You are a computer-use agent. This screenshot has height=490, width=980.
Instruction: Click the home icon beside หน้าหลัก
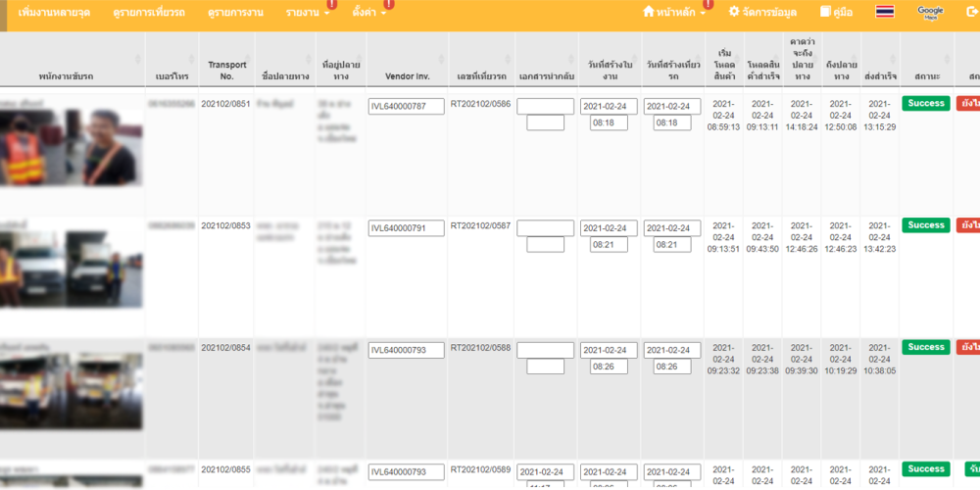[648, 12]
